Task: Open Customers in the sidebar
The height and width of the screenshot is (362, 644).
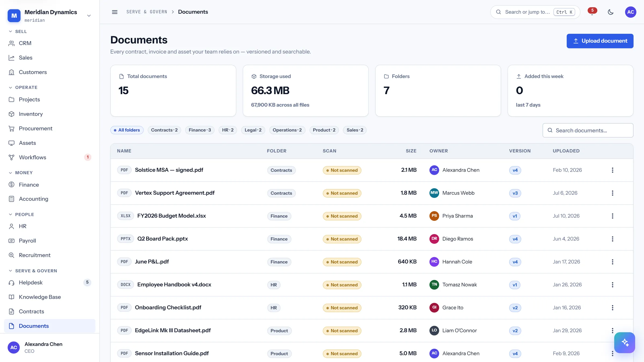Action: 50,72
